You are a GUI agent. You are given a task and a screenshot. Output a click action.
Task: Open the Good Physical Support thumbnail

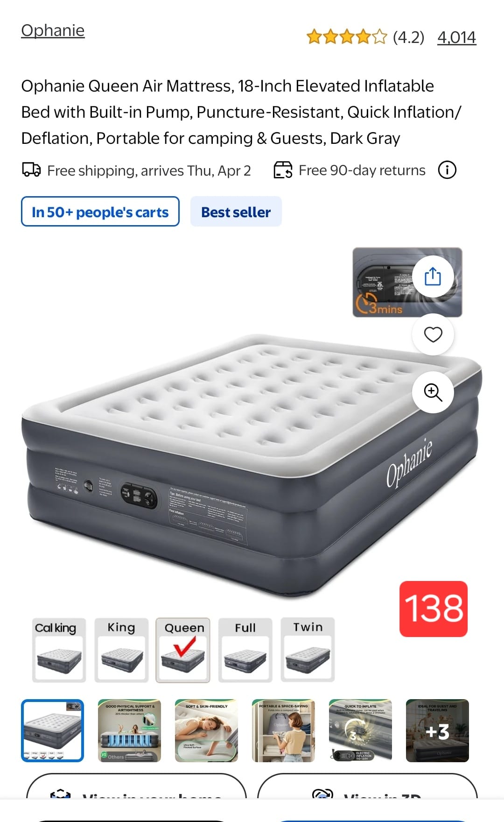point(129,730)
